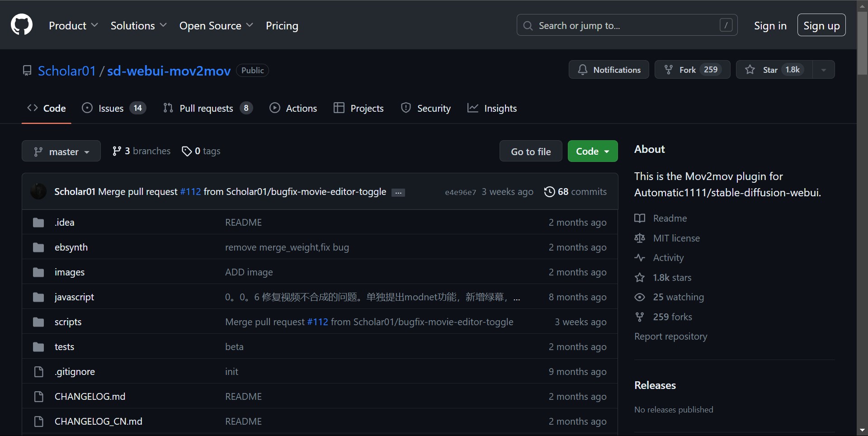This screenshot has height=436, width=868.
Task: Open the branches icon link
Action: (117, 151)
